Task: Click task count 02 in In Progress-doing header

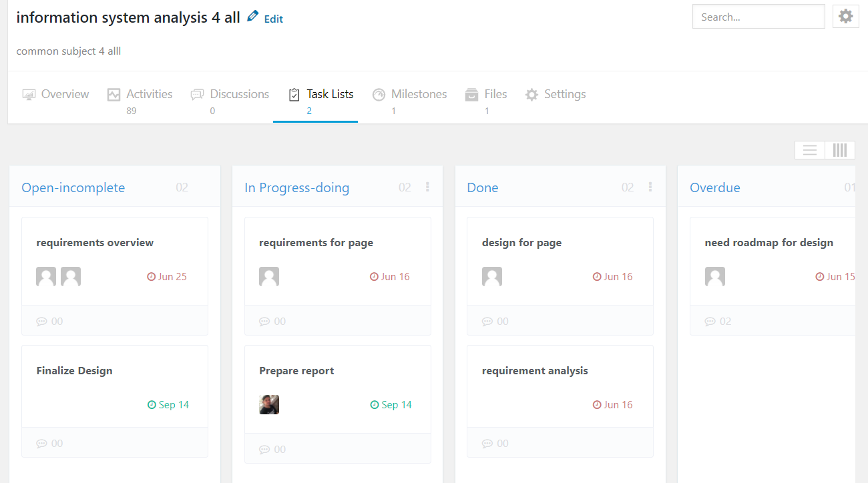Action: pyautogui.click(x=405, y=187)
